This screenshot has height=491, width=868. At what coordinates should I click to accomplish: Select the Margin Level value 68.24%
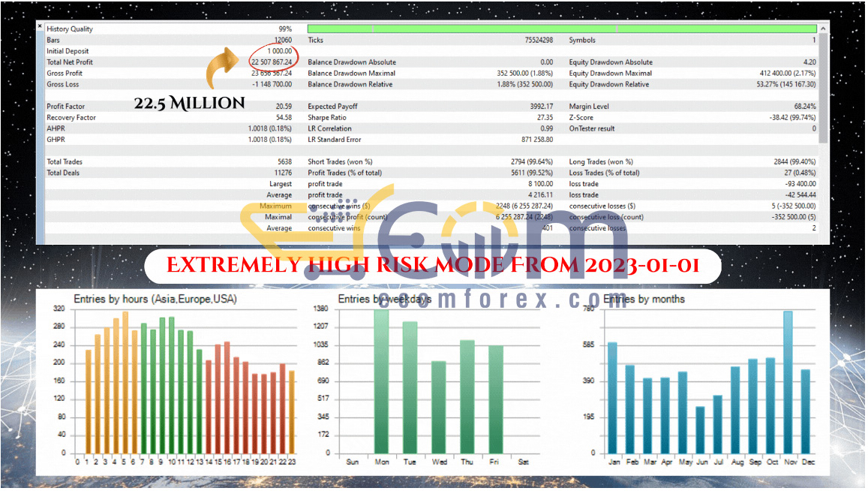click(x=806, y=107)
